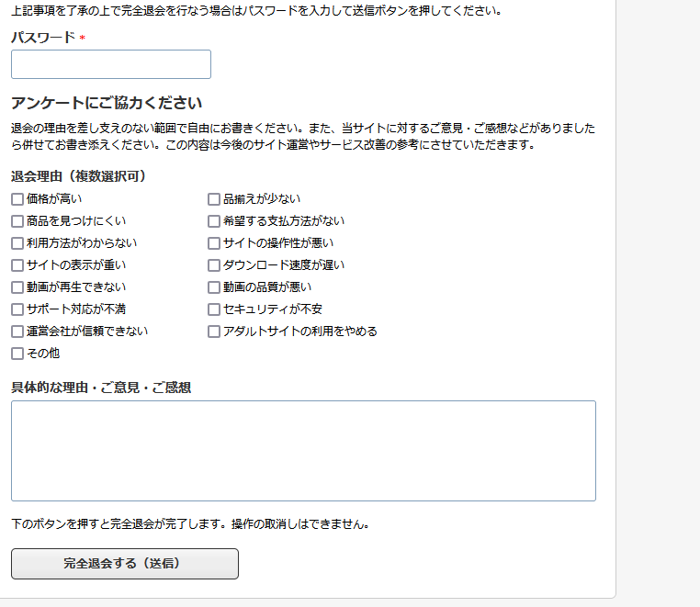700x607 pixels.
Task: Check 利用方法がわからない as a reason
Action: point(17,243)
